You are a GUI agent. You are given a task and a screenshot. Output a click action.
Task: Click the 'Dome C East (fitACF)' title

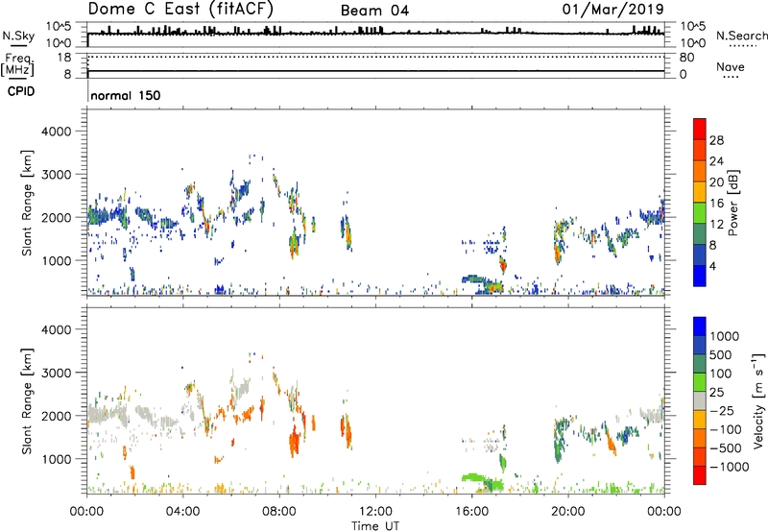(x=180, y=9)
